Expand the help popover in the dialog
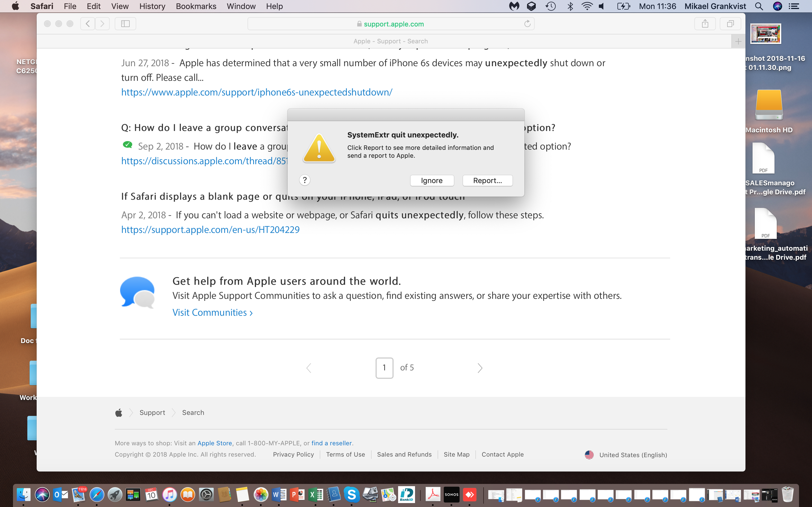Image resolution: width=812 pixels, height=507 pixels. coord(305,180)
